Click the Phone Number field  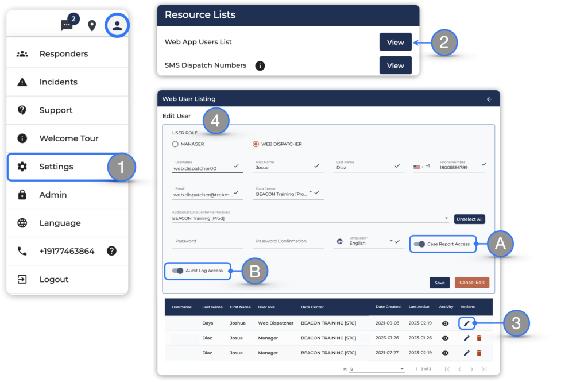point(461,166)
